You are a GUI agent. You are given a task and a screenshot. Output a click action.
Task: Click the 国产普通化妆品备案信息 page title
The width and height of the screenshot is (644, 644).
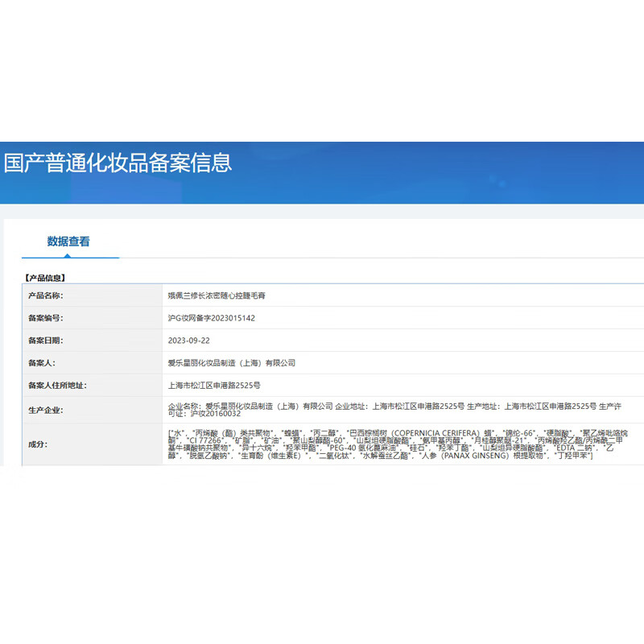pos(118,163)
